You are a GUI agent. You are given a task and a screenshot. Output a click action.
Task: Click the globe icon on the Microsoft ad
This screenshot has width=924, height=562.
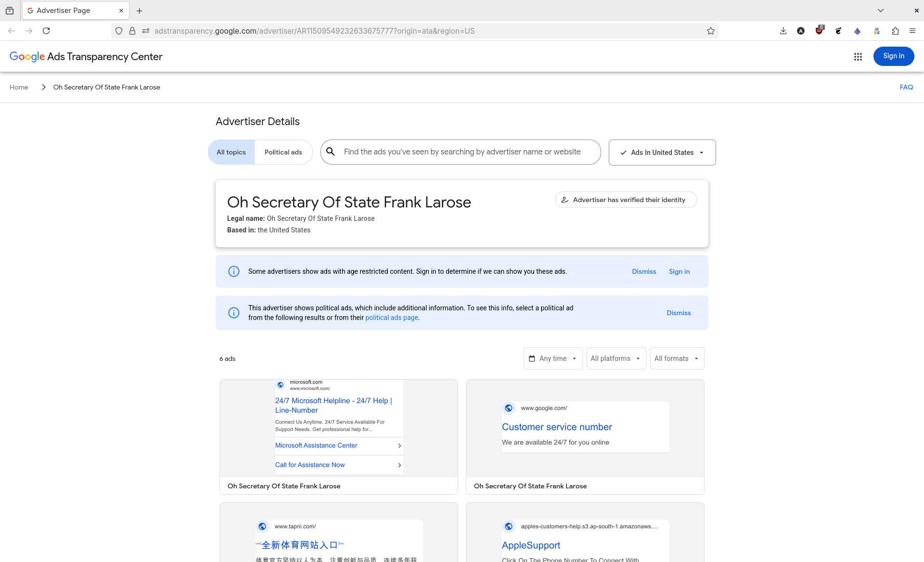(x=281, y=385)
